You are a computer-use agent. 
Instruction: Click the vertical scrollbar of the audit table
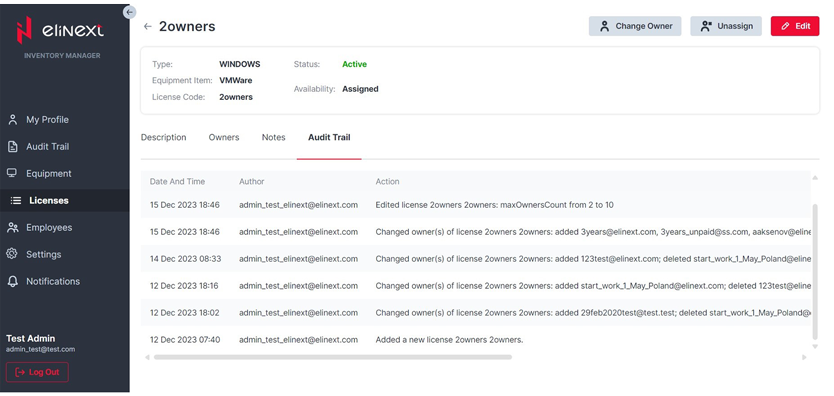(815, 272)
